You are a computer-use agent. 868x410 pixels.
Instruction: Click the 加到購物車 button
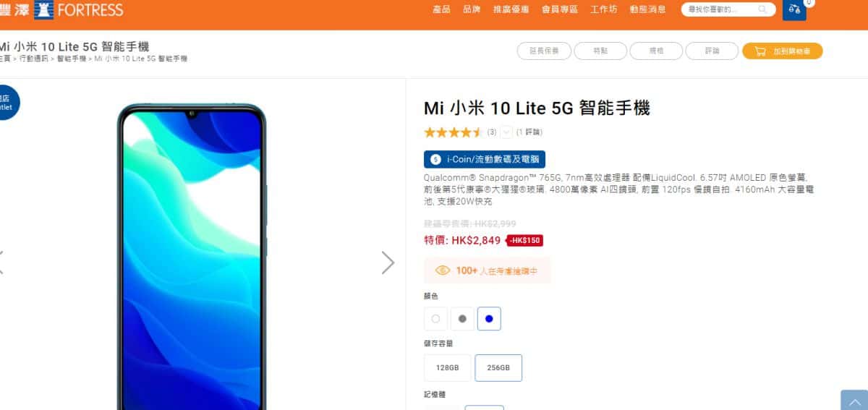(x=782, y=51)
